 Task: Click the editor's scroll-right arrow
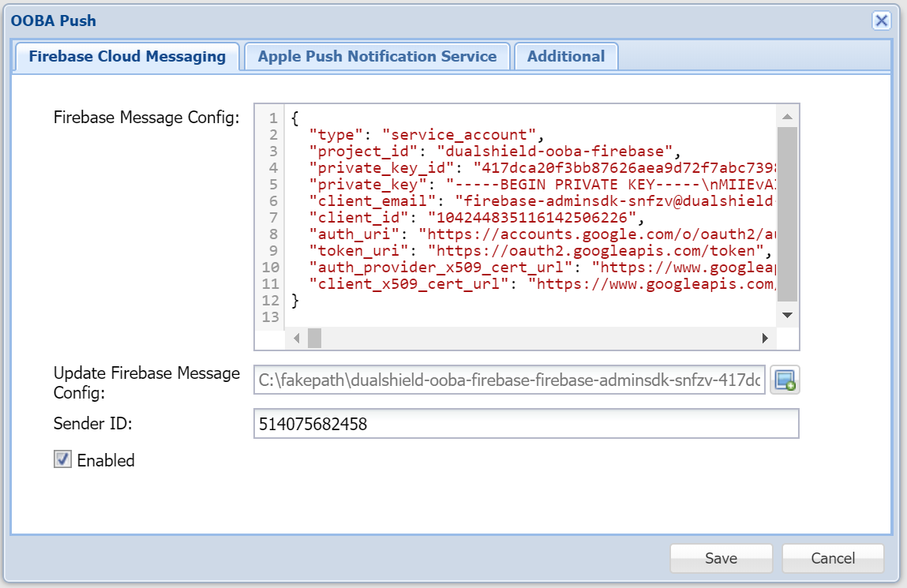point(764,339)
